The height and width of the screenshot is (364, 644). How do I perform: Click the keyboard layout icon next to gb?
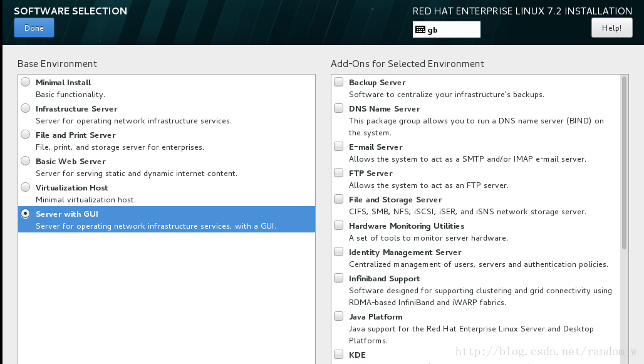coord(420,29)
